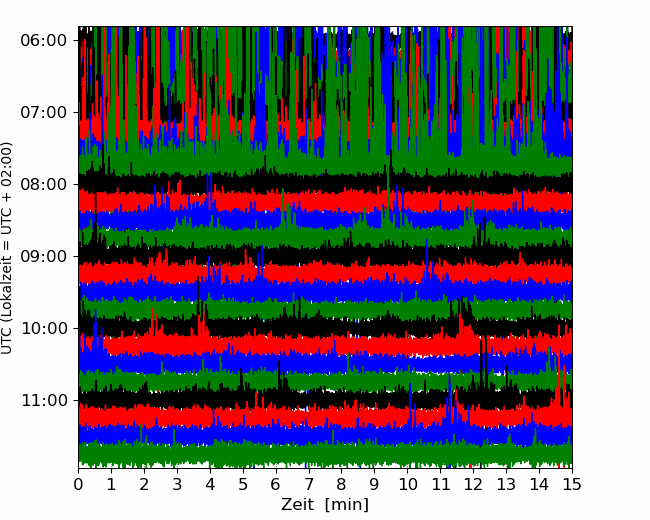
Task: Click the red trace just below 09:00
Action: pyautogui.click(x=325, y=273)
